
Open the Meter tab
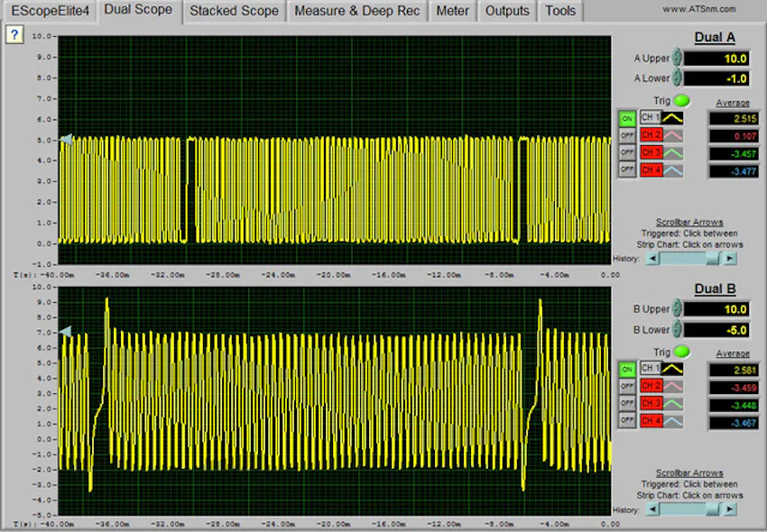coord(452,11)
